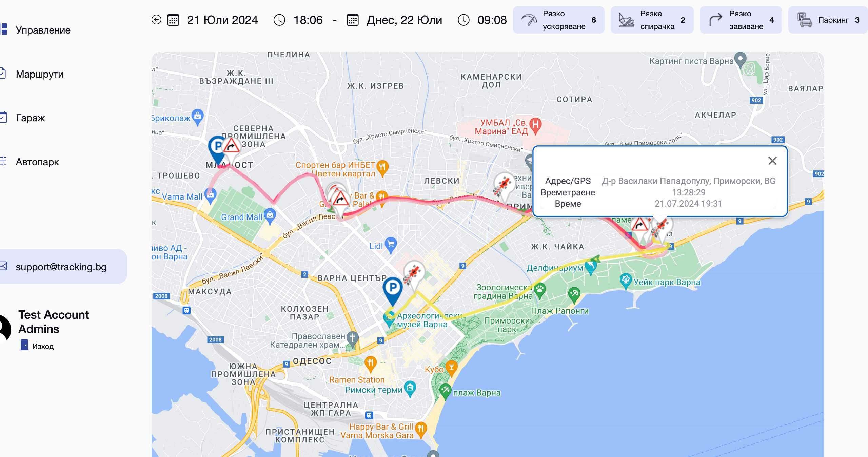Screen dimensions: 868x457
Task: Click the Happy Bar & Grill pin
Action: (421, 430)
